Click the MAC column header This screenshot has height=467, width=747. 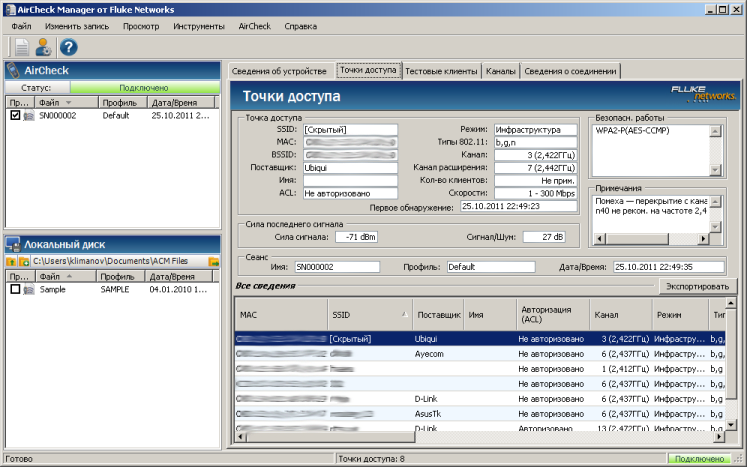[x=282, y=315]
